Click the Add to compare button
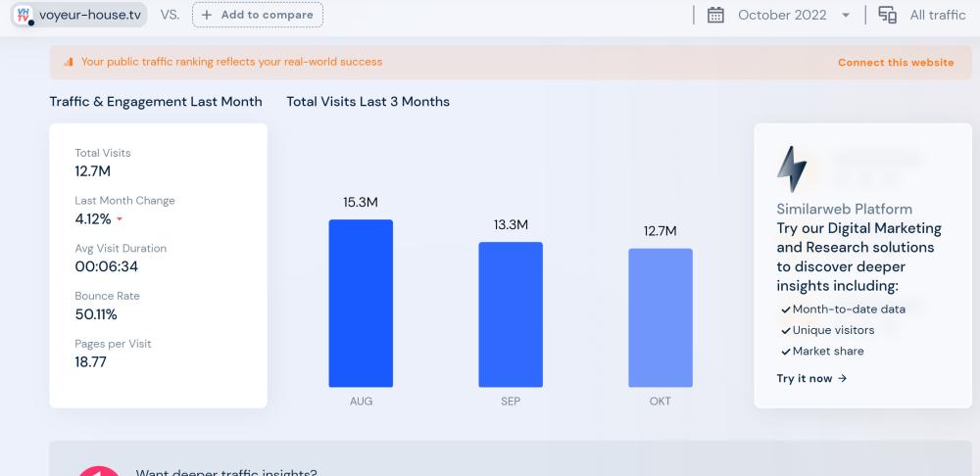This screenshot has width=980, height=476. (258, 15)
